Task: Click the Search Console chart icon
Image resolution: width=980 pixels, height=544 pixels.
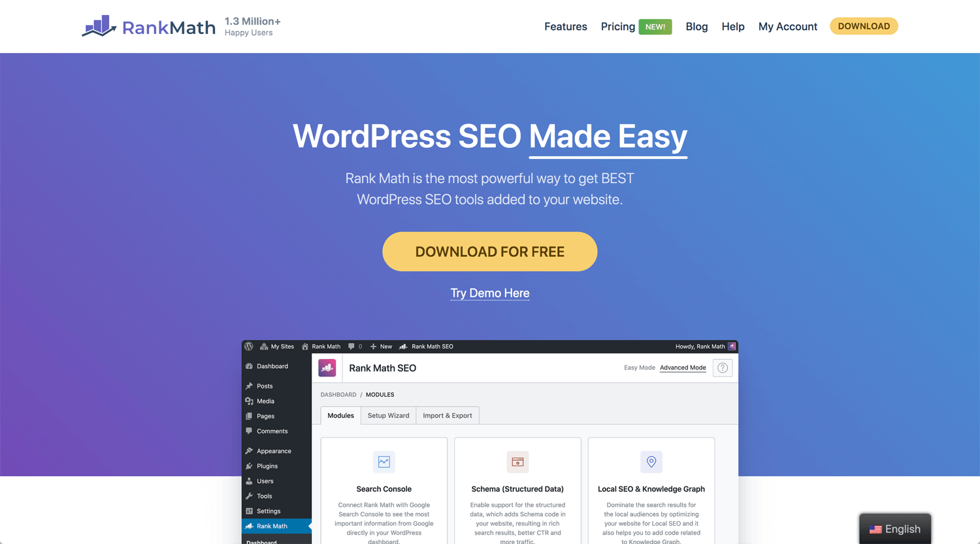Action: click(x=384, y=462)
